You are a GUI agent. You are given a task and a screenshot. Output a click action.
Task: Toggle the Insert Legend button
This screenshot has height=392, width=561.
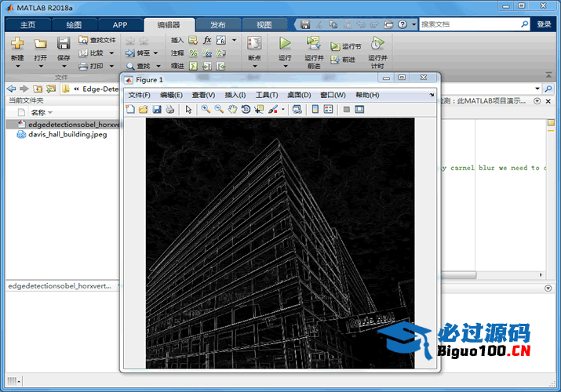pos(329,109)
